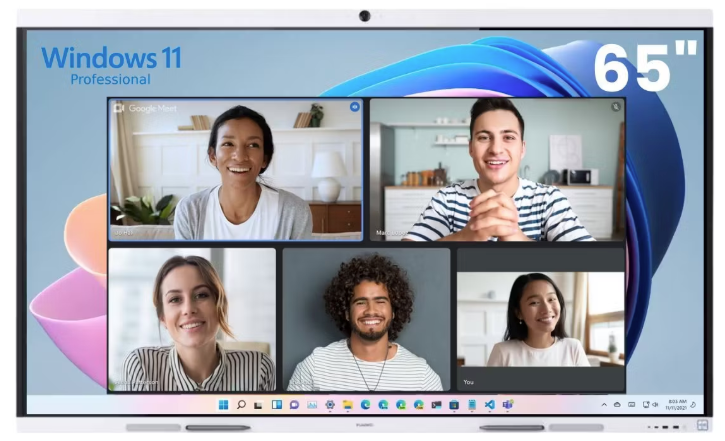Open Microsoft Store on the taskbar
The width and height of the screenshot is (725, 441).
[454, 405]
